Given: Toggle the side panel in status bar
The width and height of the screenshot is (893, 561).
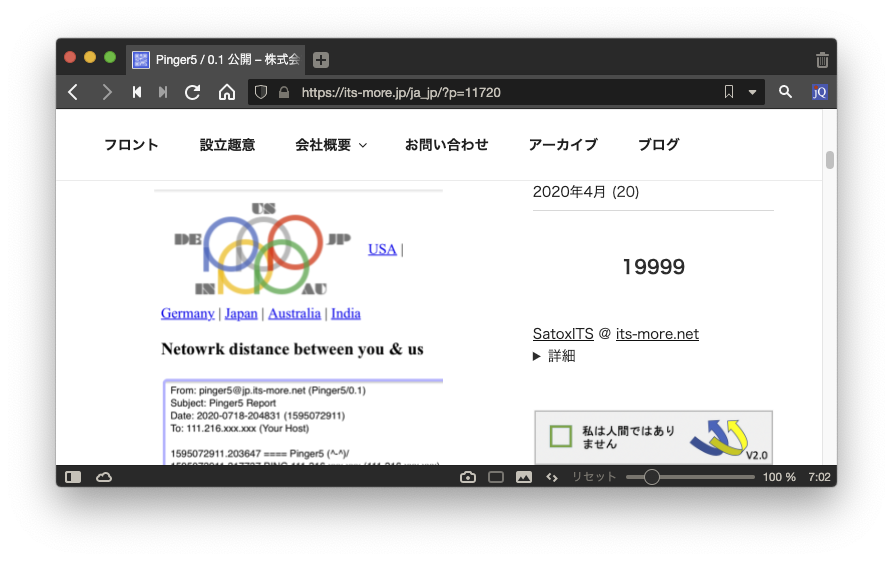Looking at the screenshot, I should click(x=73, y=477).
